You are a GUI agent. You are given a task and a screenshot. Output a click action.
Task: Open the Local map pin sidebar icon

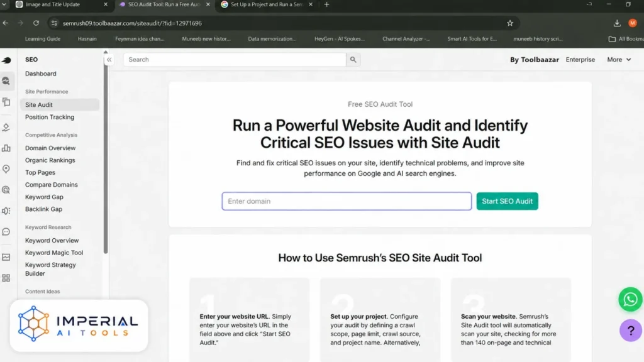[6, 168]
